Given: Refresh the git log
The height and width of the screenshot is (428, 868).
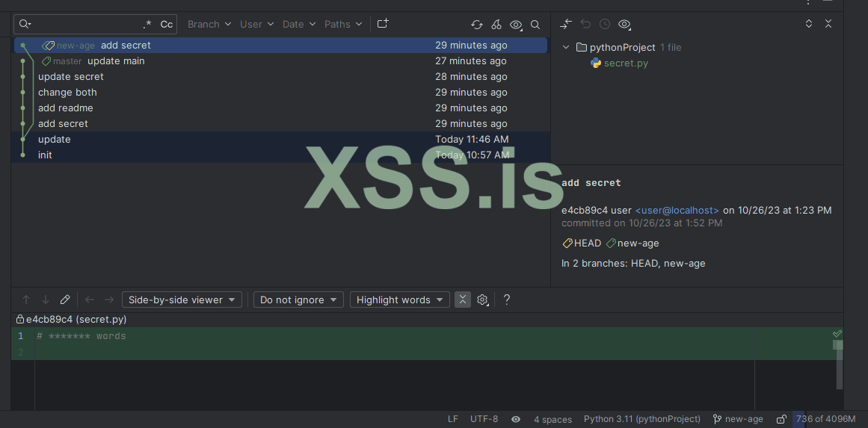Looking at the screenshot, I should [477, 25].
